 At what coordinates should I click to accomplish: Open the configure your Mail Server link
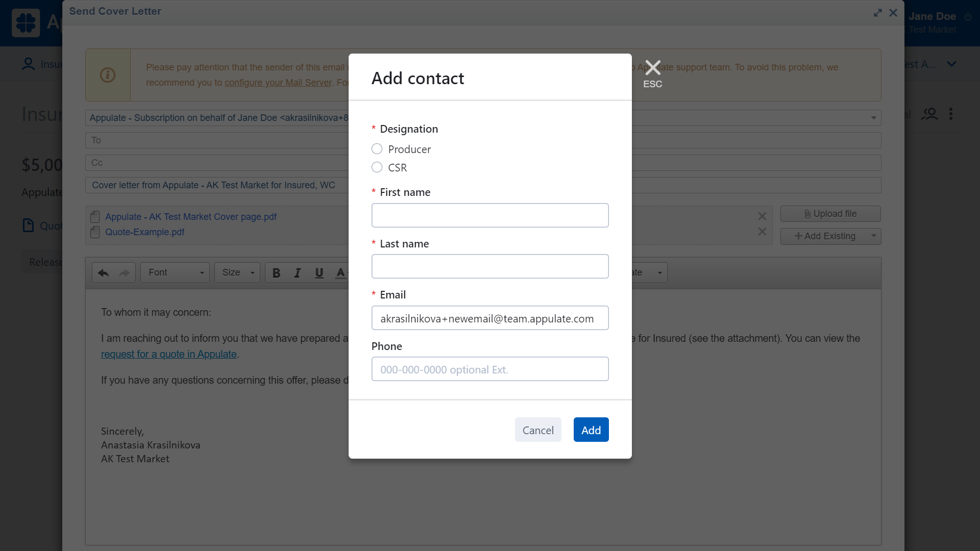[278, 83]
